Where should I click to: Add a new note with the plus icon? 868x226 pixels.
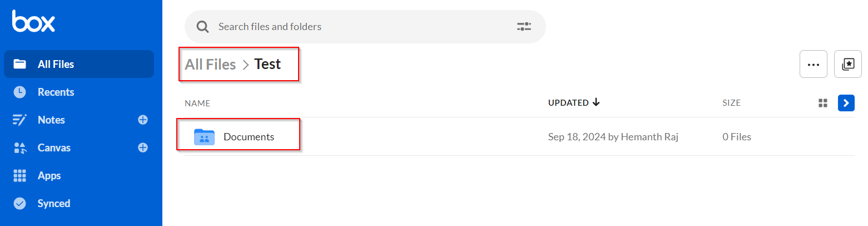[x=143, y=120]
